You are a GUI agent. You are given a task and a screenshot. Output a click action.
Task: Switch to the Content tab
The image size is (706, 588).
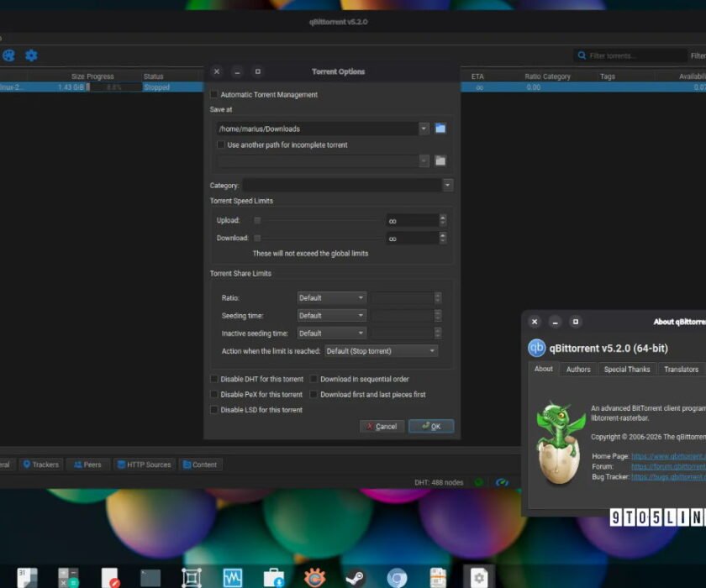coord(200,465)
